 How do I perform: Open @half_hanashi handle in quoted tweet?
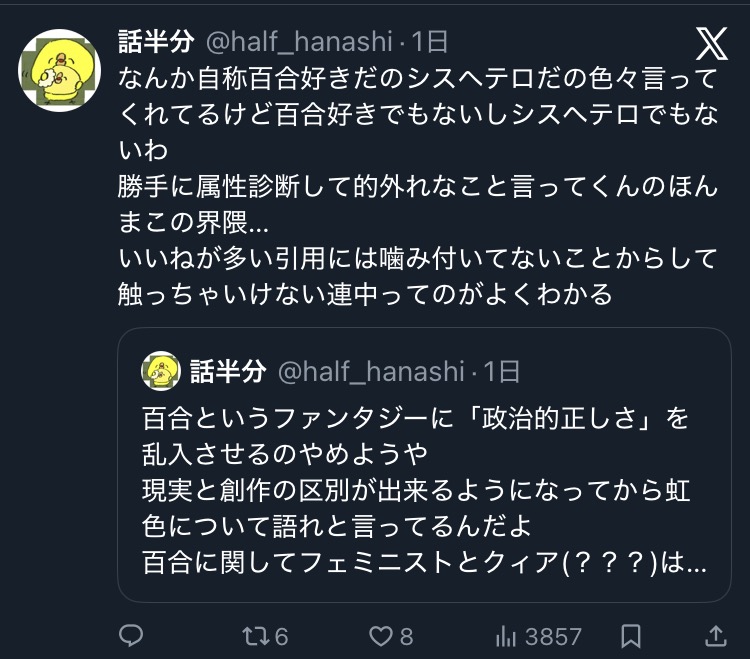click(370, 371)
